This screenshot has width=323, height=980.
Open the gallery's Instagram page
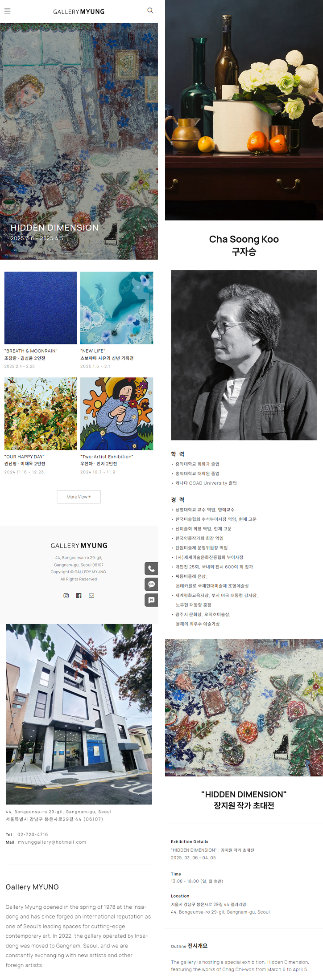[x=66, y=596]
